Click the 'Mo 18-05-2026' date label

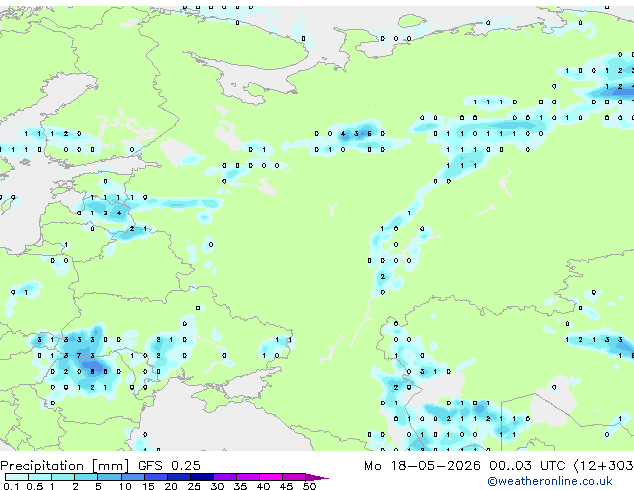(x=422, y=466)
